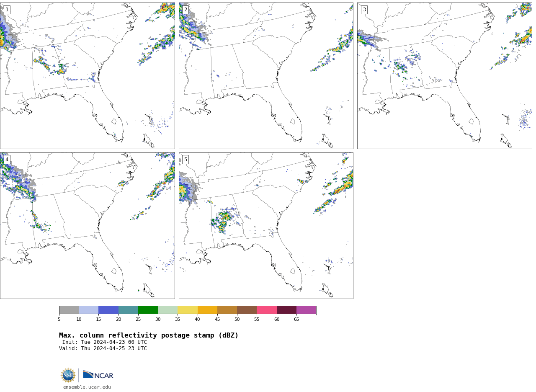Screen dimensions: 536x392
Task: Click the 50 tick label on colorbar
Action: [x=237, y=320]
